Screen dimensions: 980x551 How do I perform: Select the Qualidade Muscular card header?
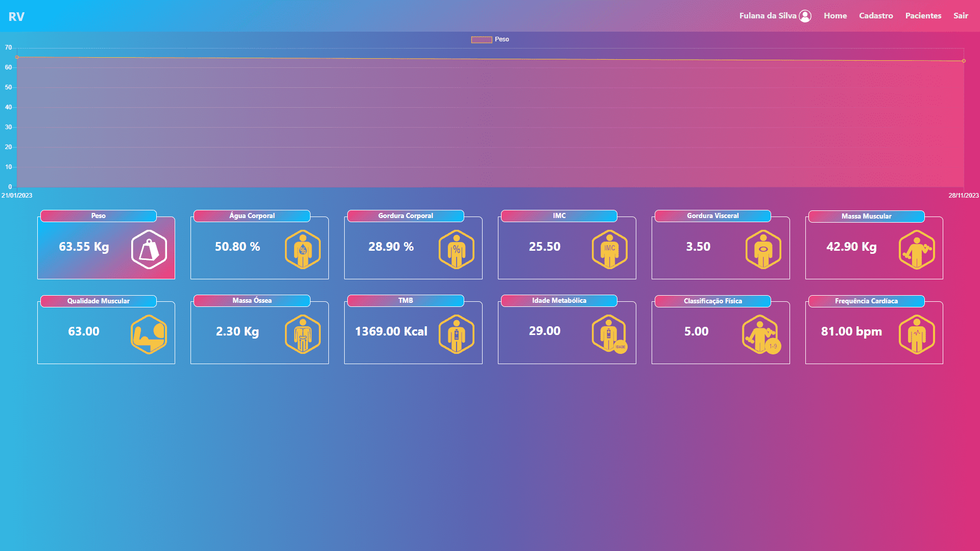99,301
